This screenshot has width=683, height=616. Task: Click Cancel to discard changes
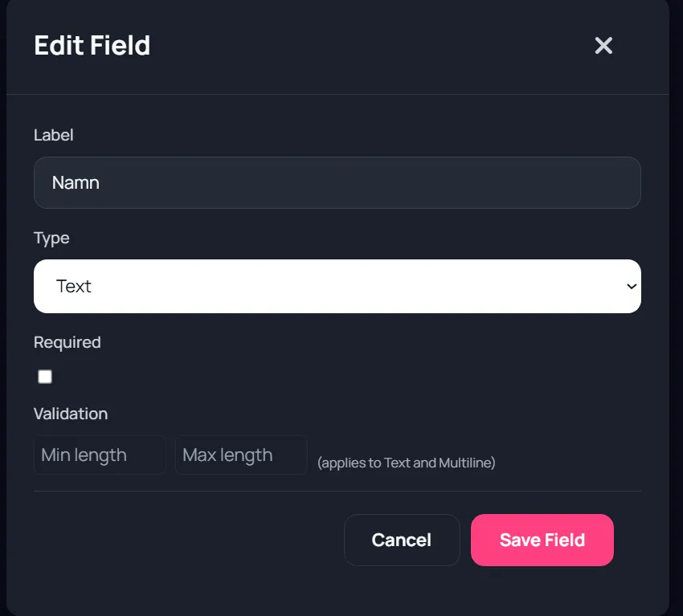[x=402, y=540]
